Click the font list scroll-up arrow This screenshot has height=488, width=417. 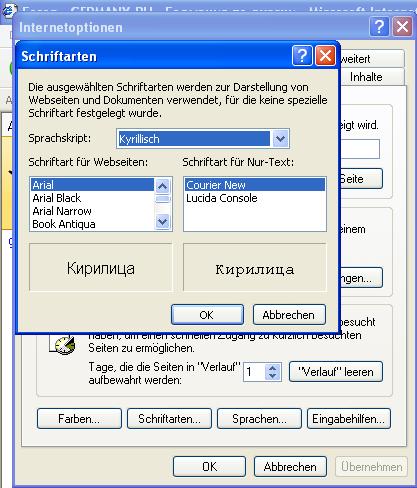(162, 186)
